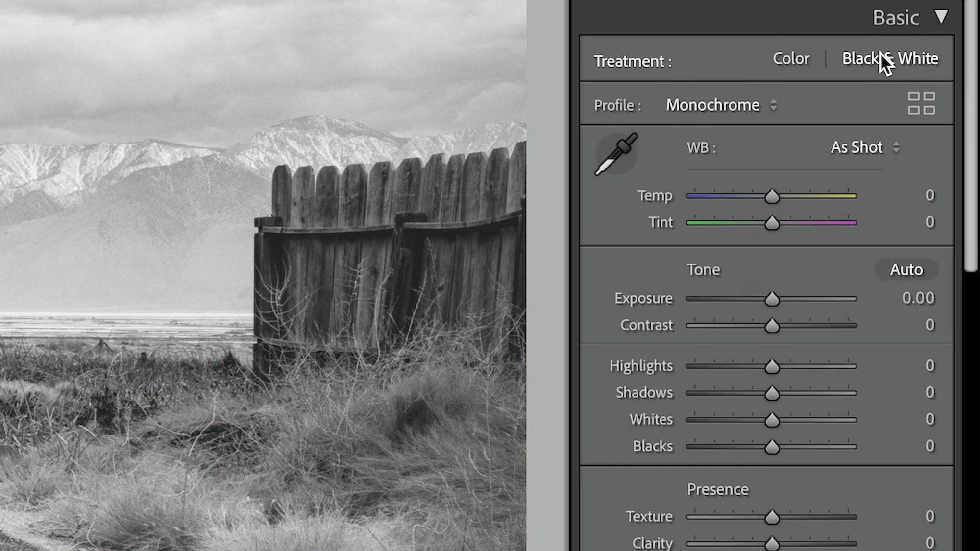Viewport: 980px width, 551px height.
Task: Click the Tint slider handle
Action: pyautogui.click(x=772, y=223)
